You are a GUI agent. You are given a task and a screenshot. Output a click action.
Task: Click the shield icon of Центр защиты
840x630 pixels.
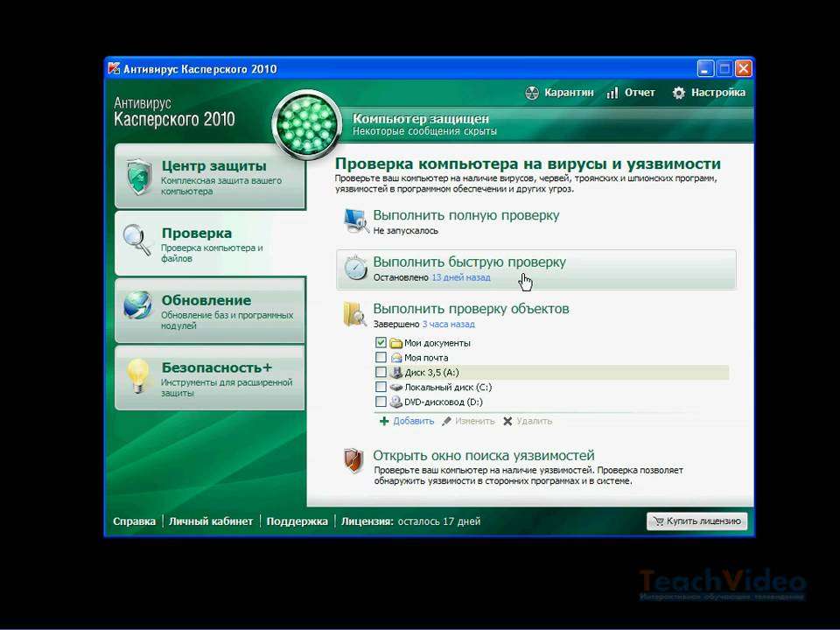pos(139,176)
